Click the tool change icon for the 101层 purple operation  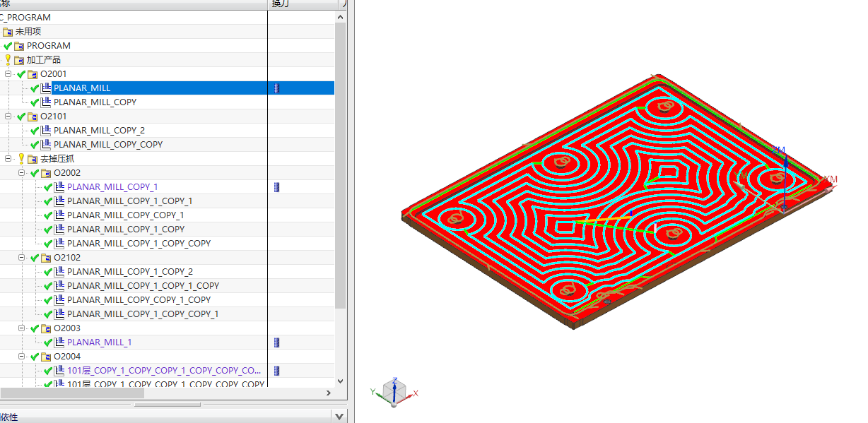point(277,371)
